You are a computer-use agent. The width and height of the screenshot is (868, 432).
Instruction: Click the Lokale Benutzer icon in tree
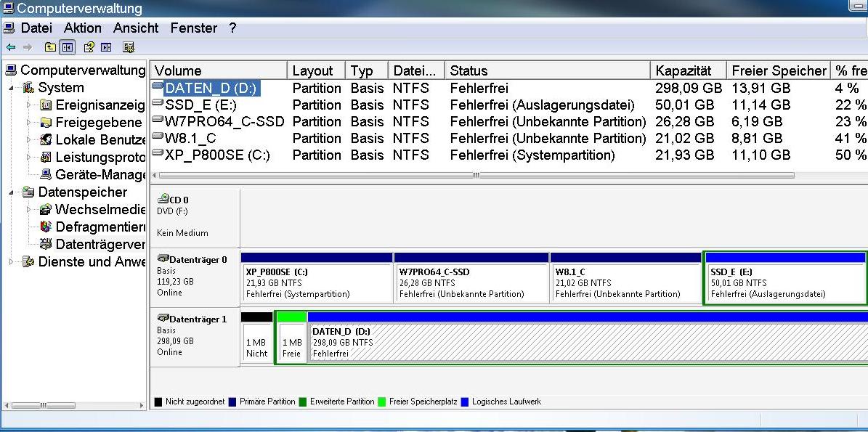pyautogui.click(x=46, y=140)
